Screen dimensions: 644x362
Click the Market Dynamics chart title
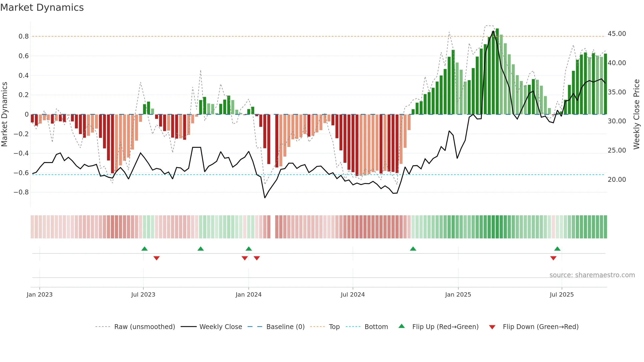click(42, 8)
